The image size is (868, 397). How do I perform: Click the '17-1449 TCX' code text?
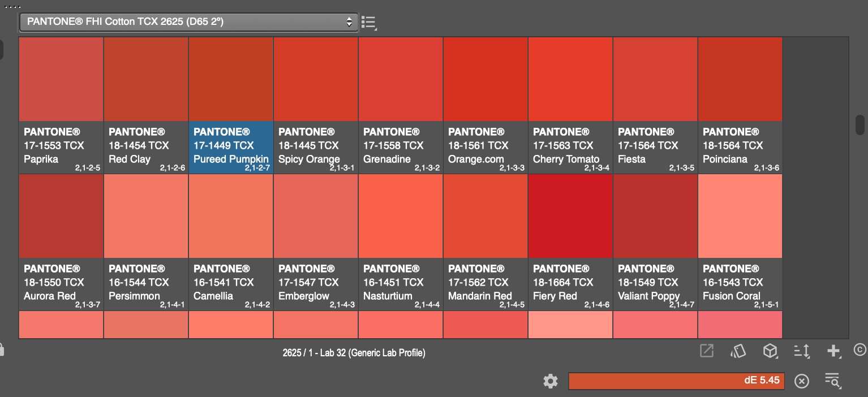(x=224, y=145)
